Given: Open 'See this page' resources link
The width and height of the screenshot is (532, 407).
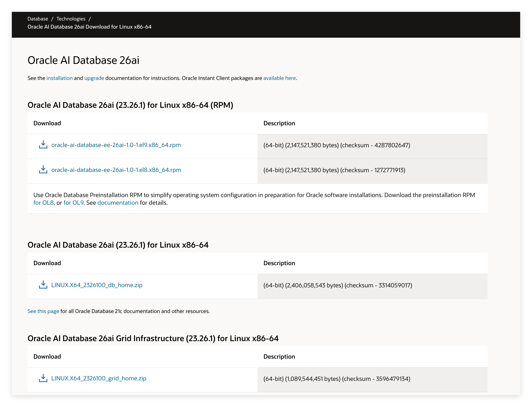Looking at the screenshot, I should point(43,311).
